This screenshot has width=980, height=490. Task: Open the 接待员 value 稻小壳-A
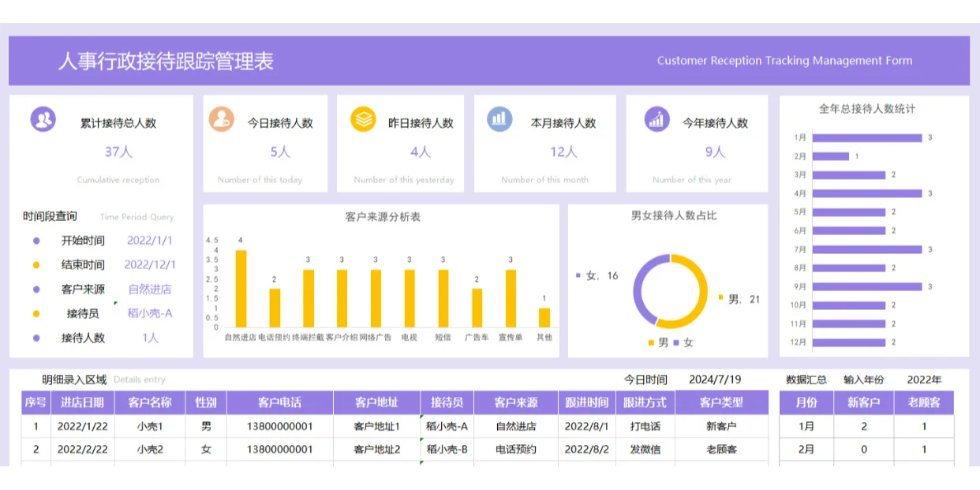click(x=150, y=313)
